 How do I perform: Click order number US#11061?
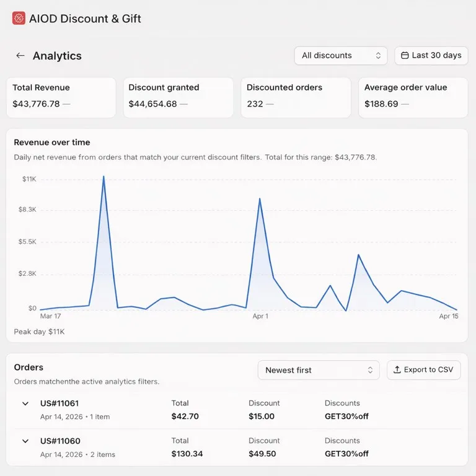[x=59, y=403]
